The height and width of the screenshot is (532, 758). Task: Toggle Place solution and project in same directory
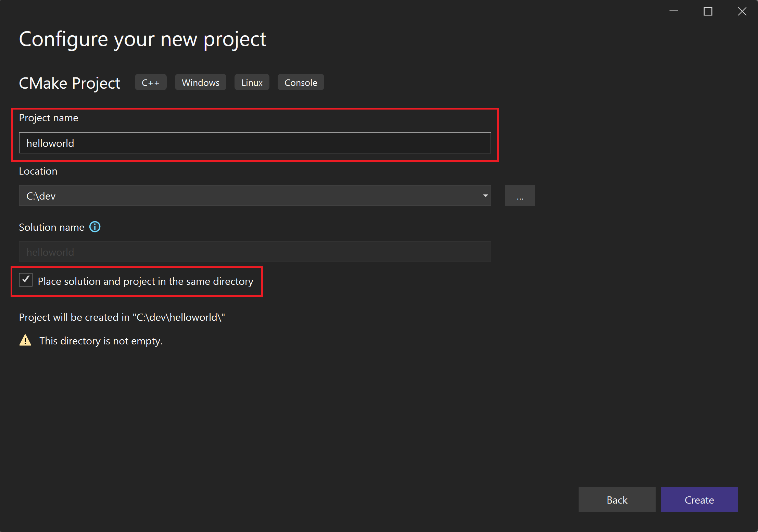click(26, 281)
